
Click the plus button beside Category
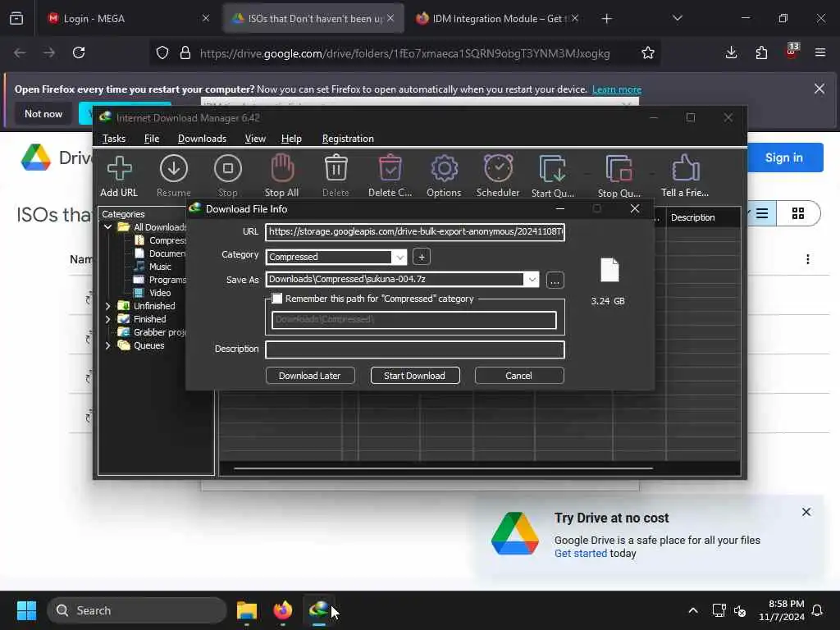422,257
